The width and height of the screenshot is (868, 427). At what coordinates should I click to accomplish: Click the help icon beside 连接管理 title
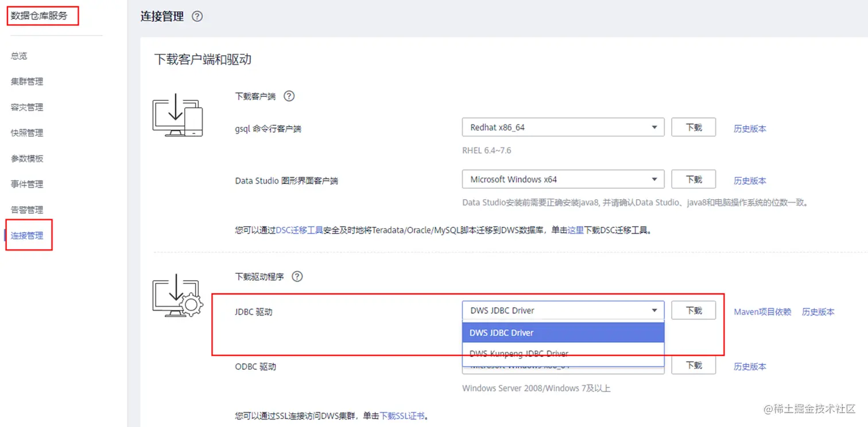pyautogui.click(x=197, y=17)
